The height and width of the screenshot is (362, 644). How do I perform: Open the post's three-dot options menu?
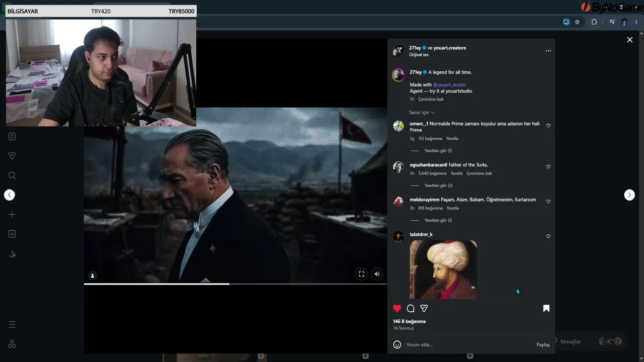pyautogui.click(x=548, y=51)
